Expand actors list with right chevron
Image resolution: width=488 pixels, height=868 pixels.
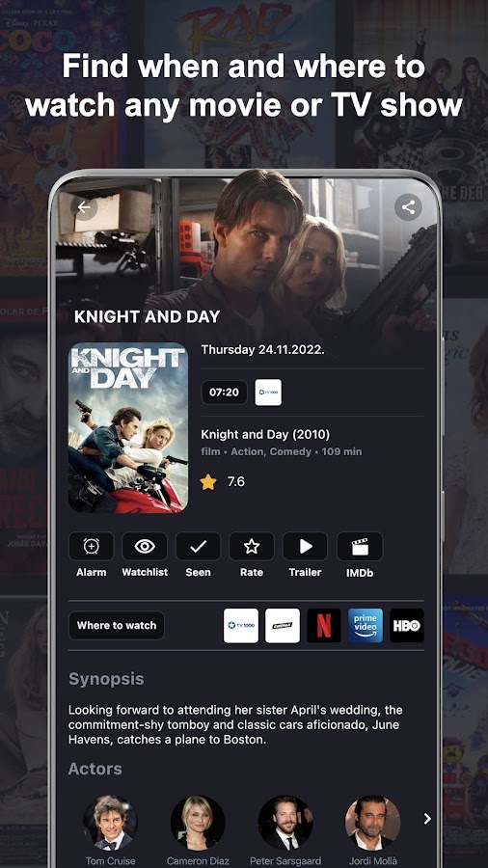[427, 818]
